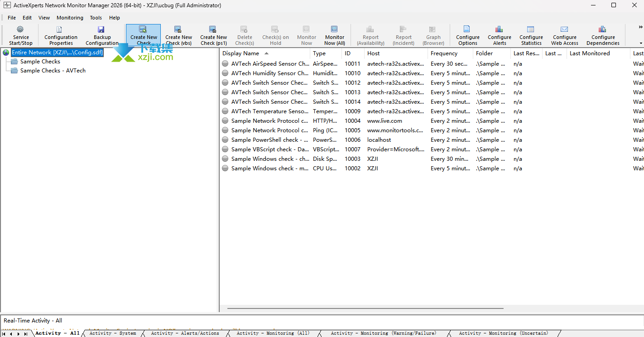This screenshot has height=337, width=644.
Task: Switch to Activity - Alerts/Actions tab
Action: coord(185,333)
